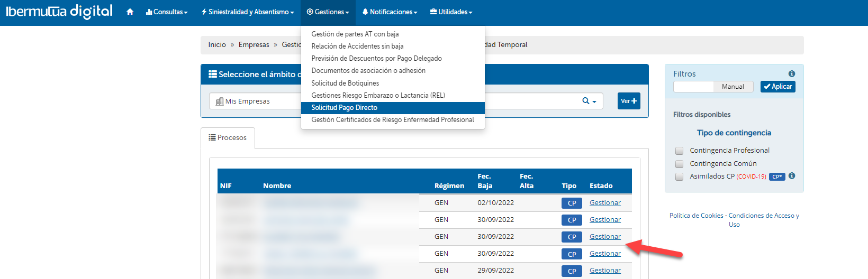Expand the Consultas dropdown menu
Screen dimensions: 868x279
[167, 12]
